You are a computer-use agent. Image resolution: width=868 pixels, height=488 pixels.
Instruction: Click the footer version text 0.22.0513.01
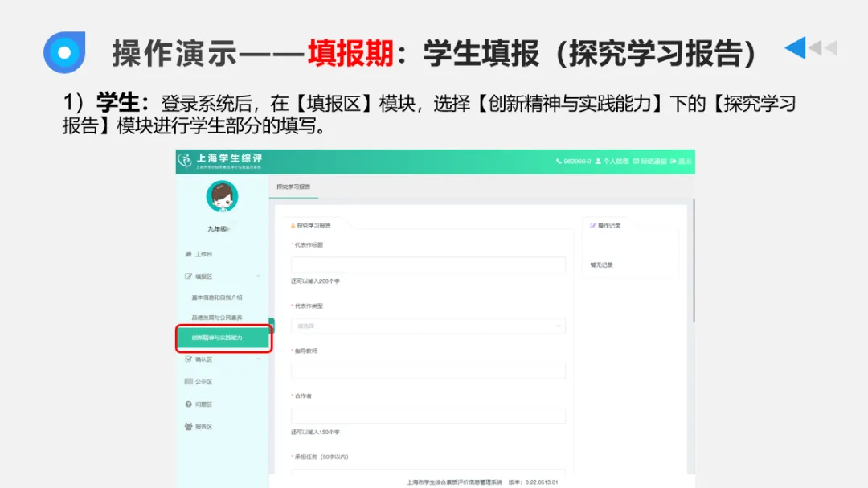pos(542,482)
